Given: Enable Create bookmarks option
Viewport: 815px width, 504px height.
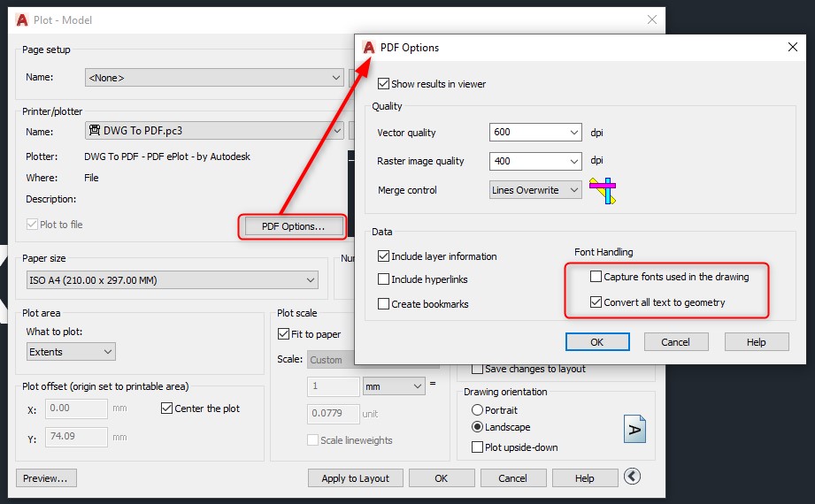Looking at the screenshot, I should pos(383,304).
